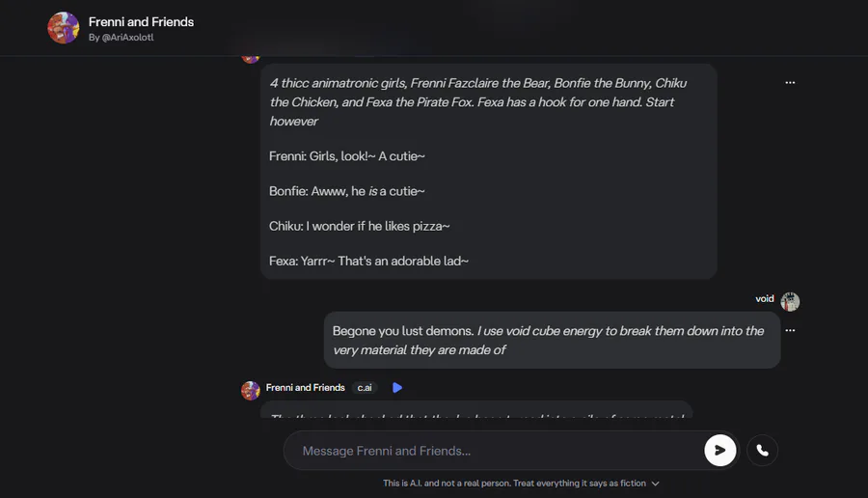The width and height of the screenshot is (868, 498).
Task: Type in the Message Frenni and Friends field
Action: pos(492,451)
